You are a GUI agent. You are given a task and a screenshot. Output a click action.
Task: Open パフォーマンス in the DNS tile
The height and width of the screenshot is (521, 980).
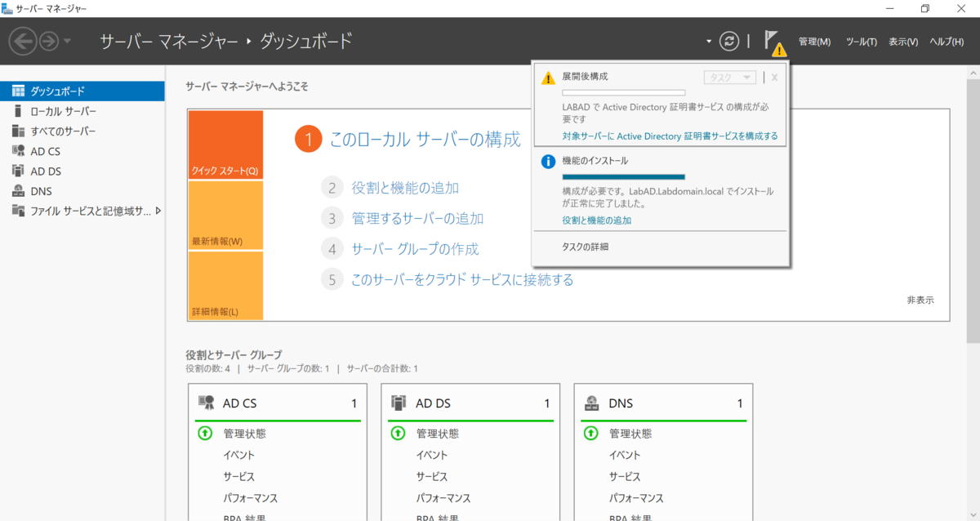point(635,498)
